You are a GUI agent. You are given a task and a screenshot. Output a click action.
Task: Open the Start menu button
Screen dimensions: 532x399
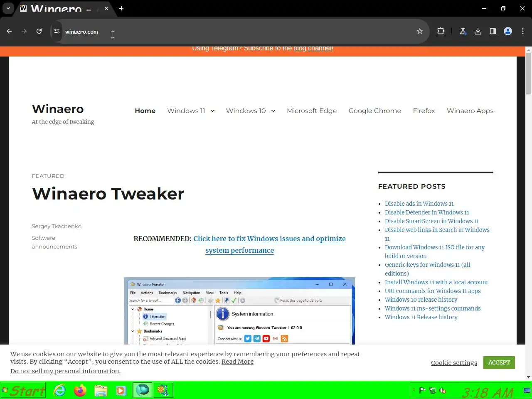pos(23,390)
